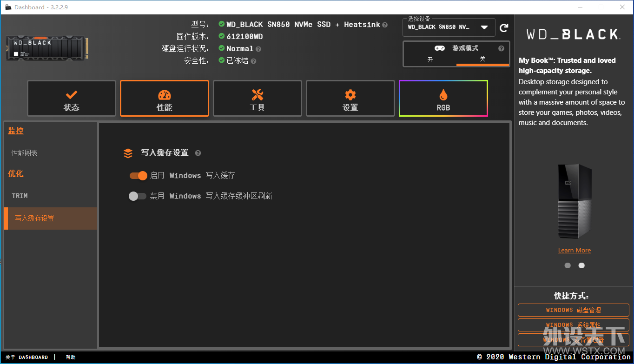Click the layers icon beside 写入缓存设置
Screen dimensions: 634x364
(128, 153)
